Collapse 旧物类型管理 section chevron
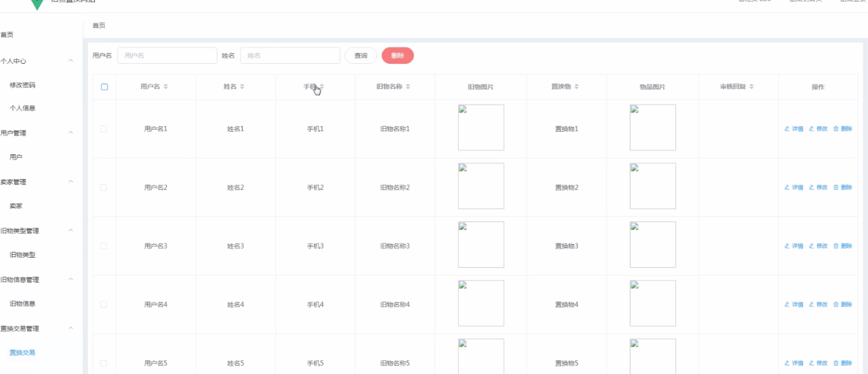 [x=71, y=230]
